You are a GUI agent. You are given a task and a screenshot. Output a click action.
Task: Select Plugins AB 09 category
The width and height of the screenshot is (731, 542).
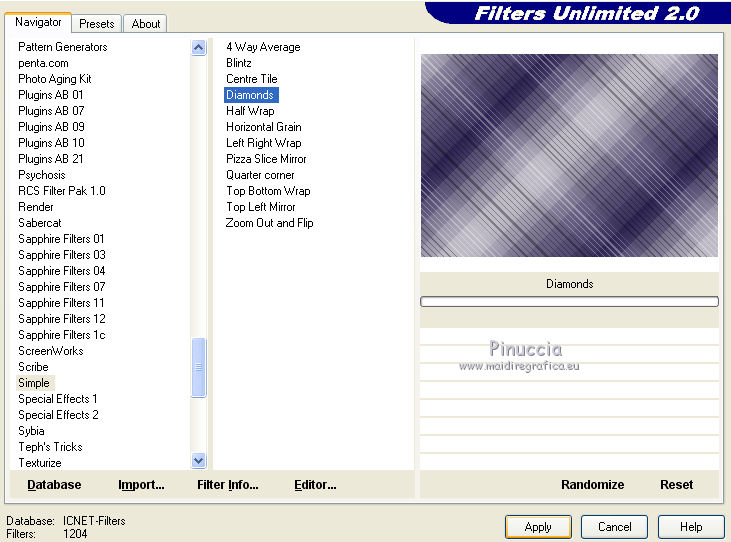pos(51,127)
